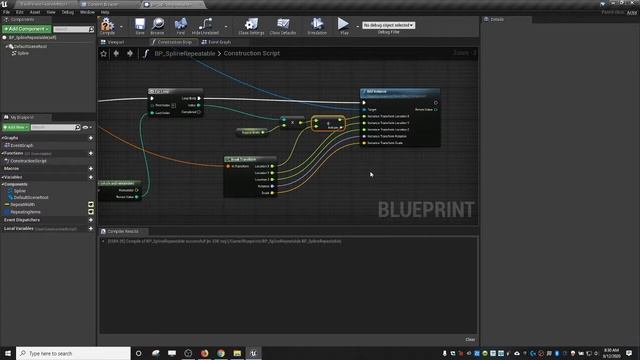Open the Play options dropdown arrow

pyautogui.click(x=357, y=26)
